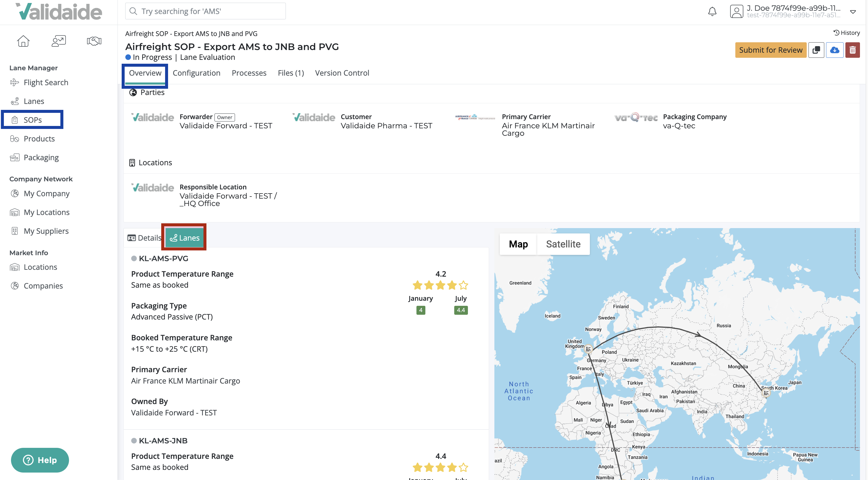
Task: Click the Help button
Action: pos(40,460)
